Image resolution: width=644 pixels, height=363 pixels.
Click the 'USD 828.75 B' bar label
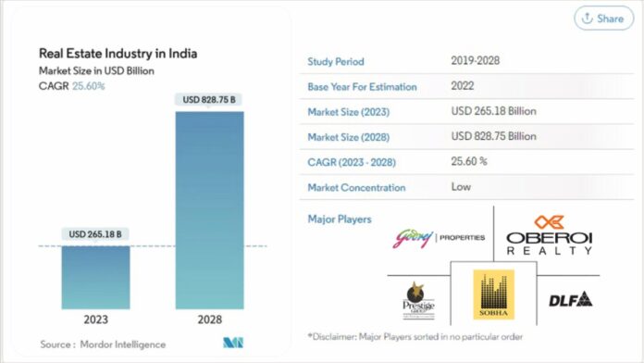click(x=208, y=99)
